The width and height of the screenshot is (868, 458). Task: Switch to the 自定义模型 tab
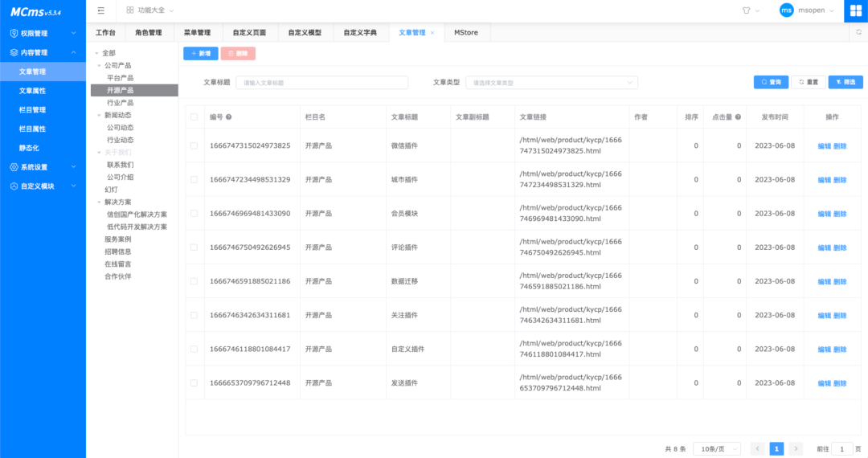point(305,33)
